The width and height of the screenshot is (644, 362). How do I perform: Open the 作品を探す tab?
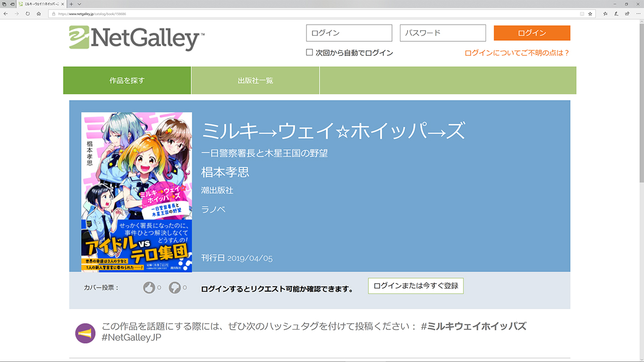[x=127, y=80]
